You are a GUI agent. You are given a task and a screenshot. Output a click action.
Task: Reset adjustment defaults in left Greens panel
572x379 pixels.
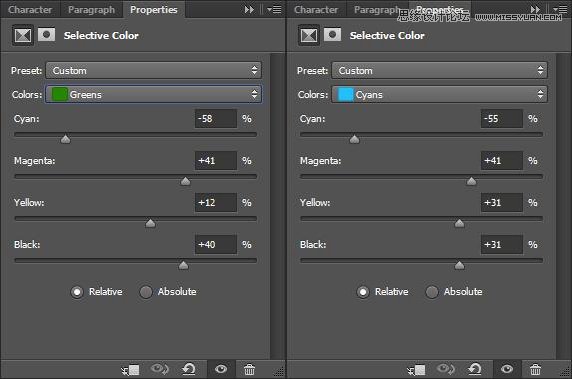pyautogui.click(x=189, y=370)
